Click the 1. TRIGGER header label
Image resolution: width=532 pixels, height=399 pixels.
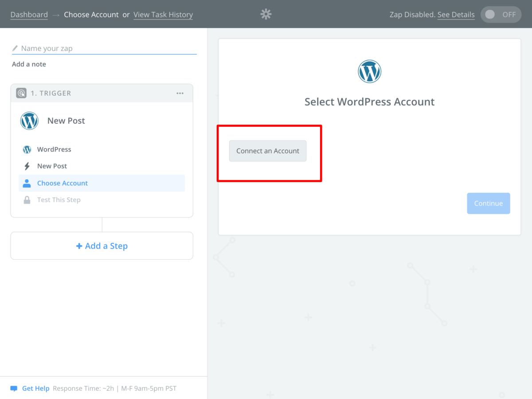pyautogui.click(x=51, y=93)
